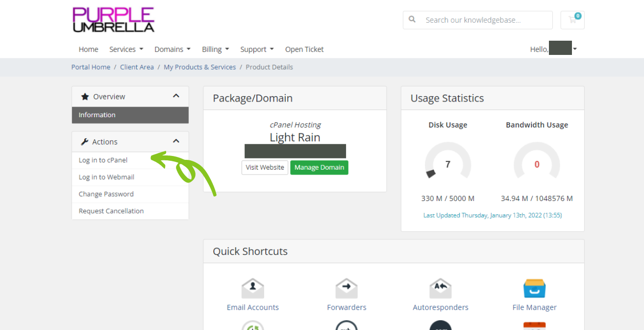The height and width of the screenshot is (330, 644).
Task: Open the Hello user account dropdown
Action: (x=553, y=49)
